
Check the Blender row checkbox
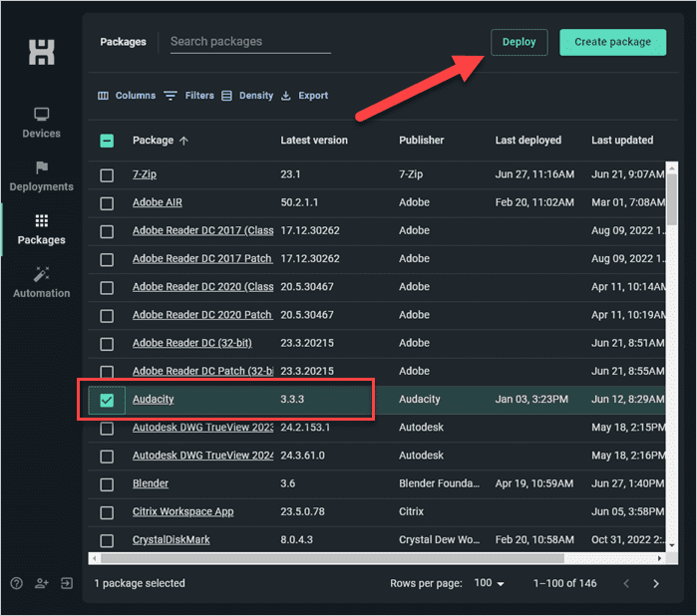click(x=107, y=484)
